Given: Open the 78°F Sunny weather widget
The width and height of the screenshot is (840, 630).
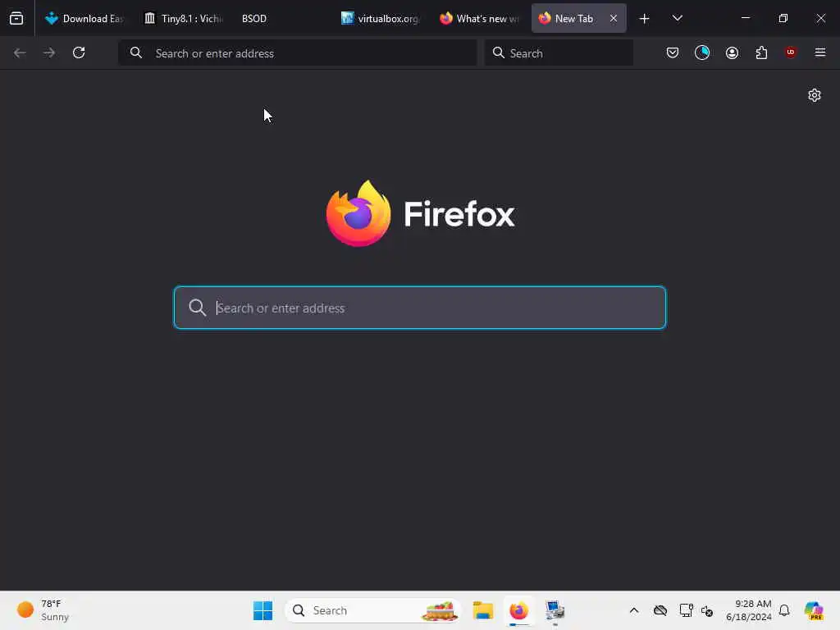Looking at the screenshot, I should [43, 610].
